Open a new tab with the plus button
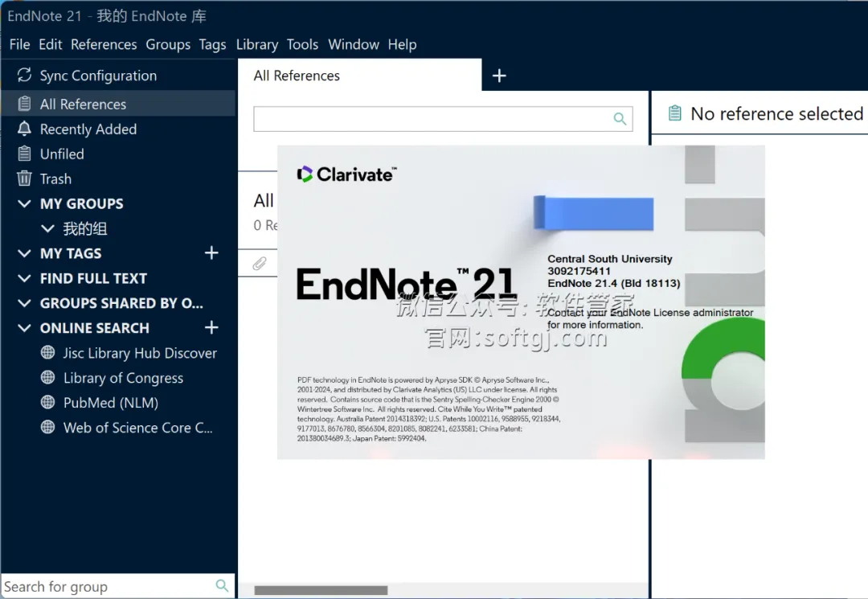 (x=499, y=75)
